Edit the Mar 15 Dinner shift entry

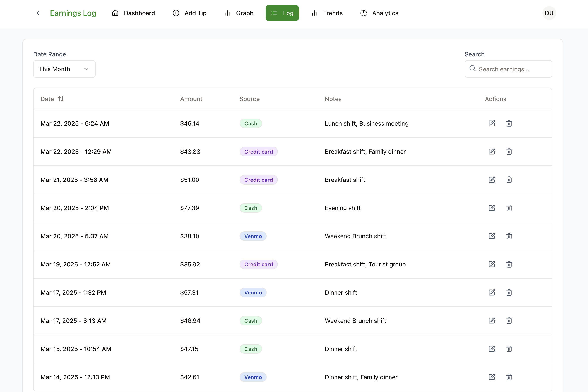click(492, 349)
